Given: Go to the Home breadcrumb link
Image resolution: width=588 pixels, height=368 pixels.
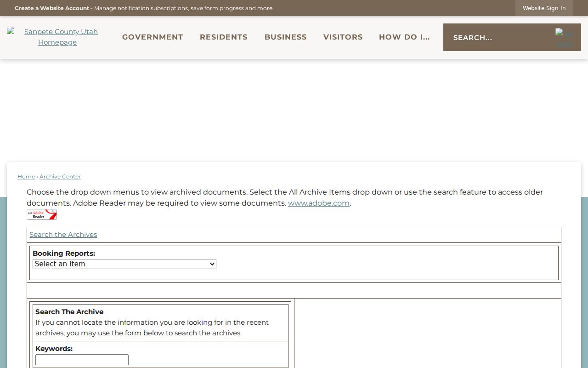Looking at the screenshot, I should click(x=26, y=177).
